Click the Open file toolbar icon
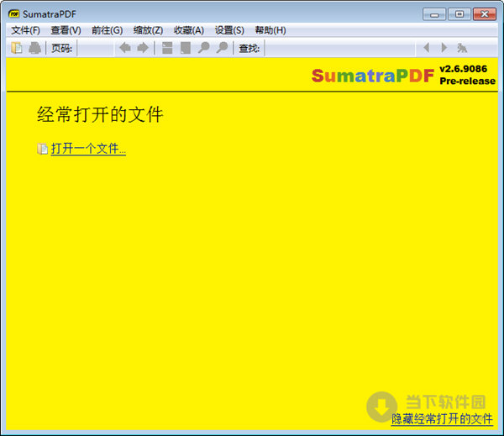Screen dimensions: 504x436 tap(17, 48)
